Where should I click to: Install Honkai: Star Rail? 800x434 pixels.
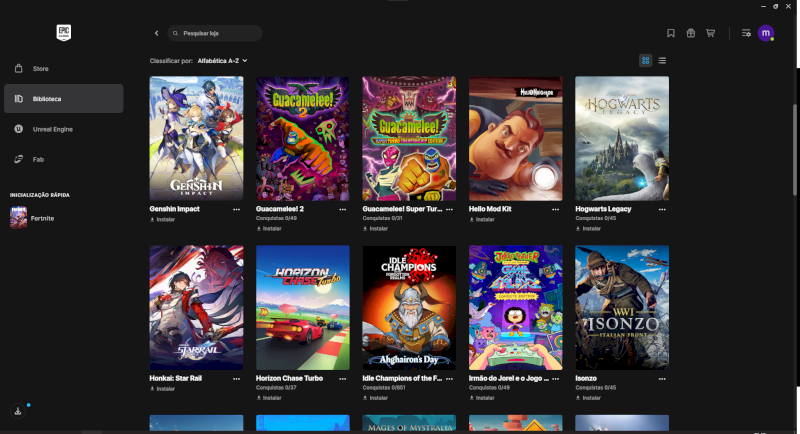(163, 389)
